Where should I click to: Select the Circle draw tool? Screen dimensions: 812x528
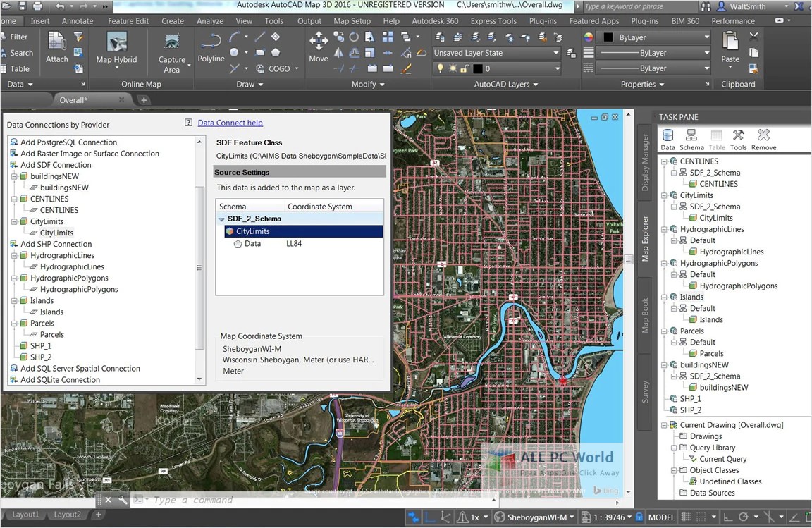pos(235,53)
